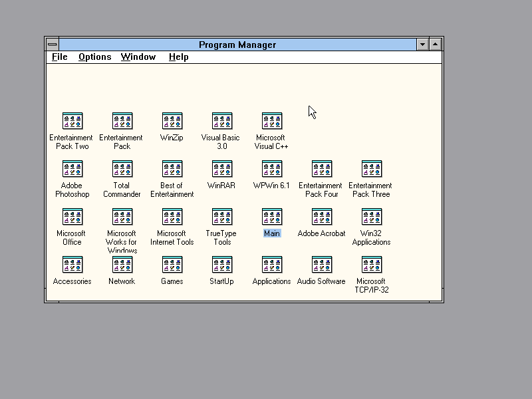The height and width of the screenshot is (399, 532).
Task: Open the Options menu
Action: 94,57
